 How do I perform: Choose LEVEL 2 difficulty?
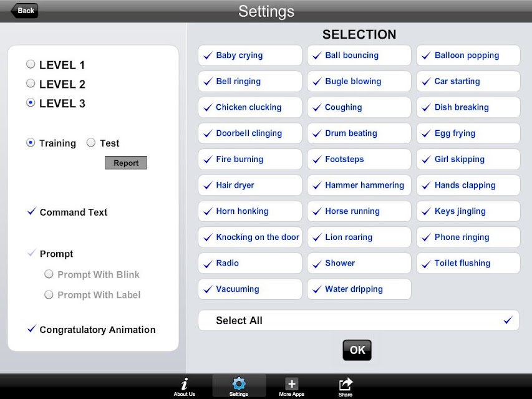[x=31, y=84]
